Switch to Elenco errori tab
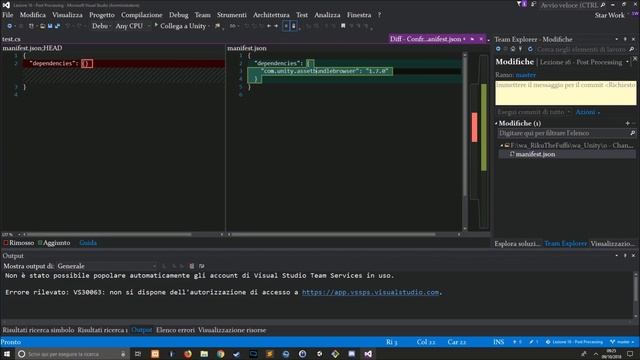 [176, 330]
